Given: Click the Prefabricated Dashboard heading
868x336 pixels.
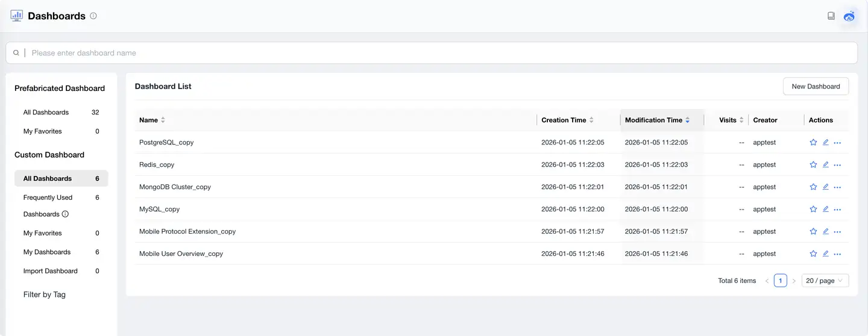Looking at the screenshot, I should 60,89.
